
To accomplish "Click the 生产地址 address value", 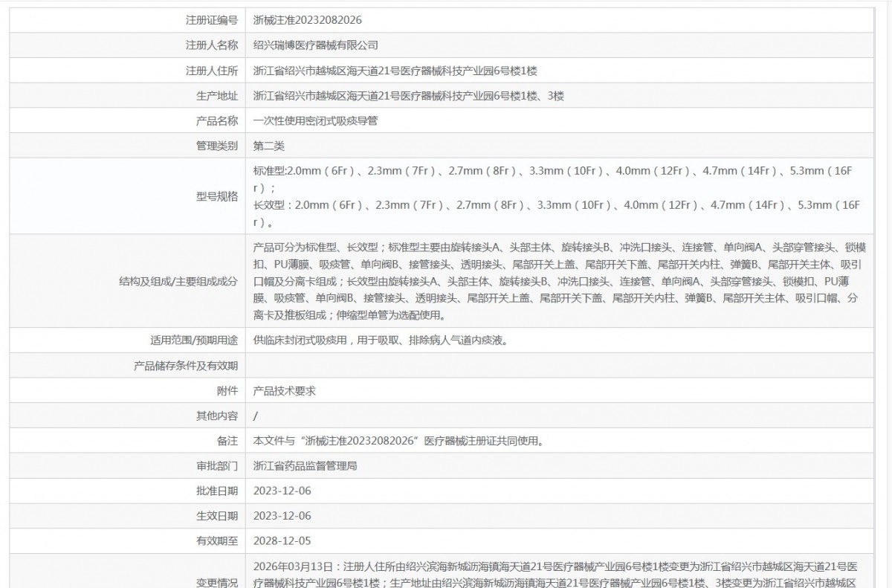I will click(413, 96).
